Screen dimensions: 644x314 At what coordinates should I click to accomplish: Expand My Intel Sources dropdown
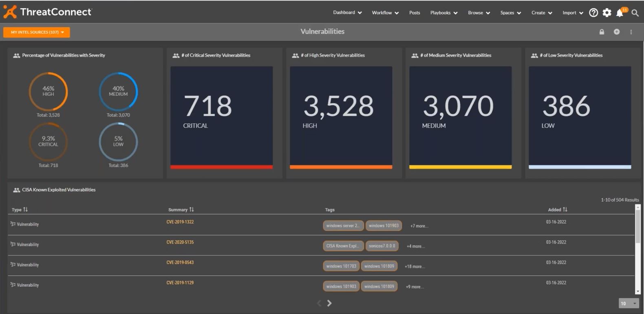37,32
